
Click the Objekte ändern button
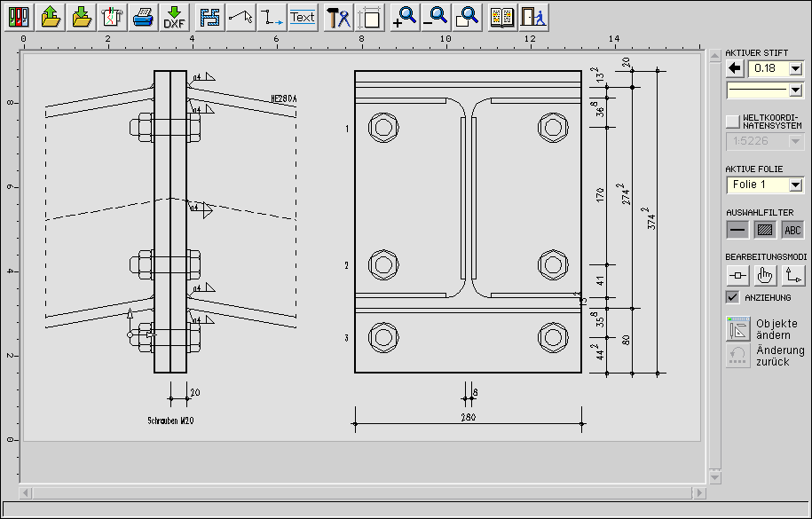(x=738, y=328)
